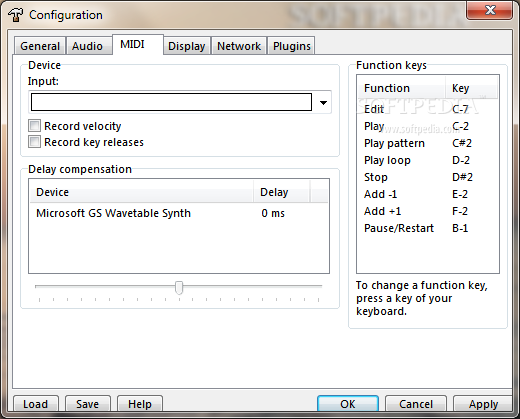Go to the Display tab
The height and width of the screenshot is (419, 520).
tap(187, 46)
